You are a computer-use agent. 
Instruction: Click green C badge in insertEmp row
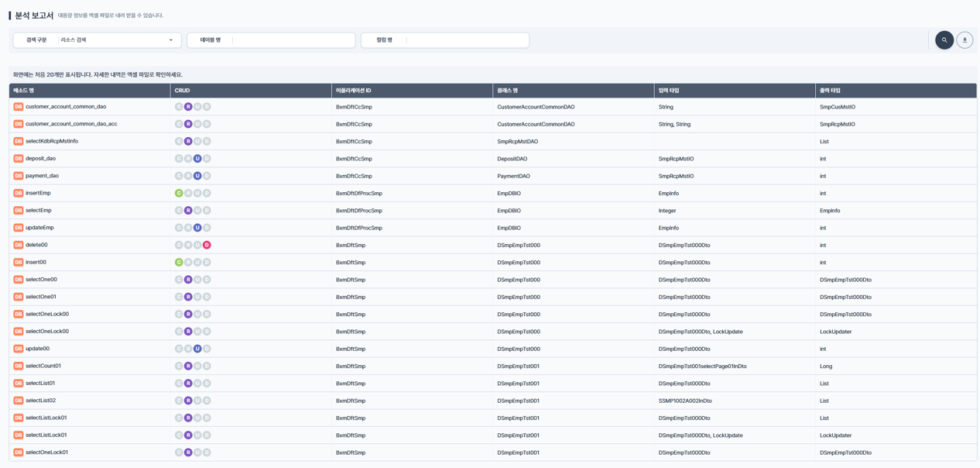point(179,194)
